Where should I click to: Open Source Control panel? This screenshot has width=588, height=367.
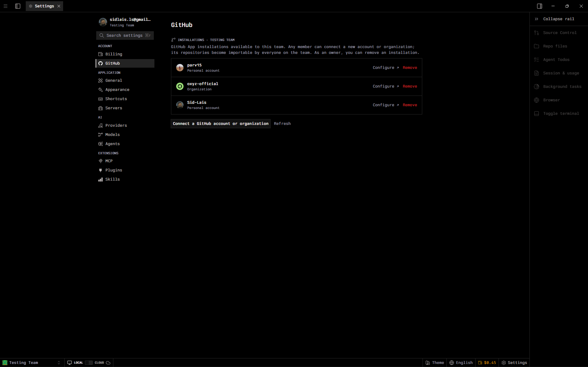(x=559, y=33)
